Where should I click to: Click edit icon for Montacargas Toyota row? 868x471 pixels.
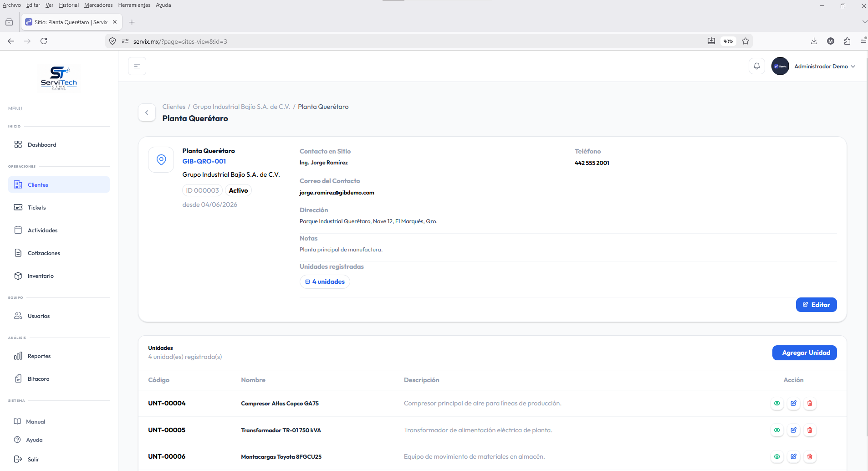click(x=793, y=456)
